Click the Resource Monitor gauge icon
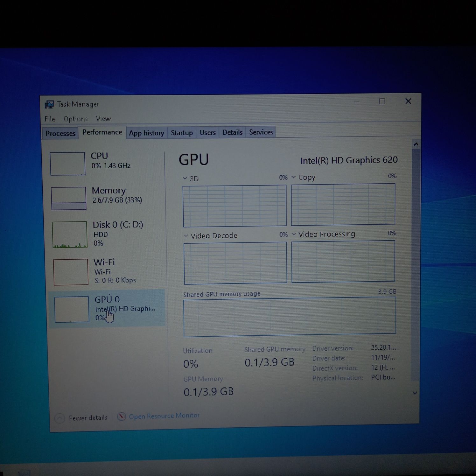The image size is (476, 476). 121,416
